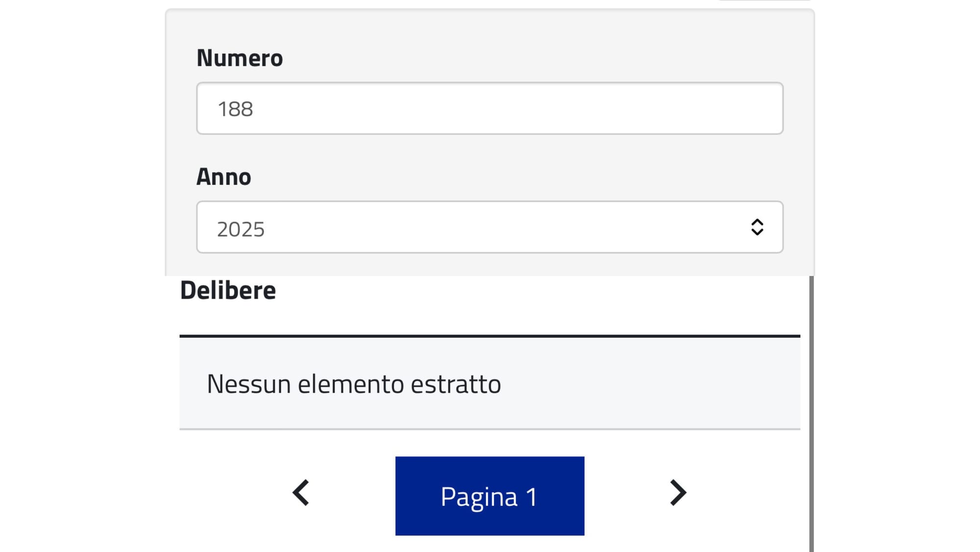The height and width of the screenshot is (552, 980).
Task: Click the word 'estratto' in results message
Action: click(x=456, y=384)
